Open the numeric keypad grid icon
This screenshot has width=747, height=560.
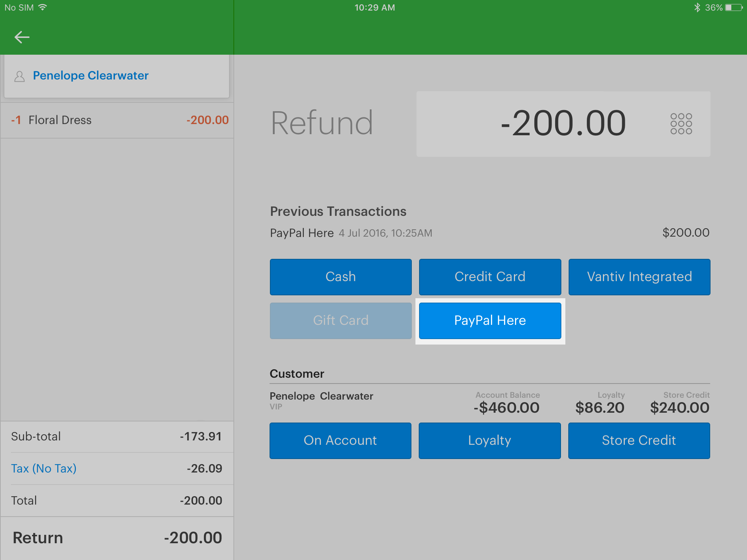(x=681, y=124)
